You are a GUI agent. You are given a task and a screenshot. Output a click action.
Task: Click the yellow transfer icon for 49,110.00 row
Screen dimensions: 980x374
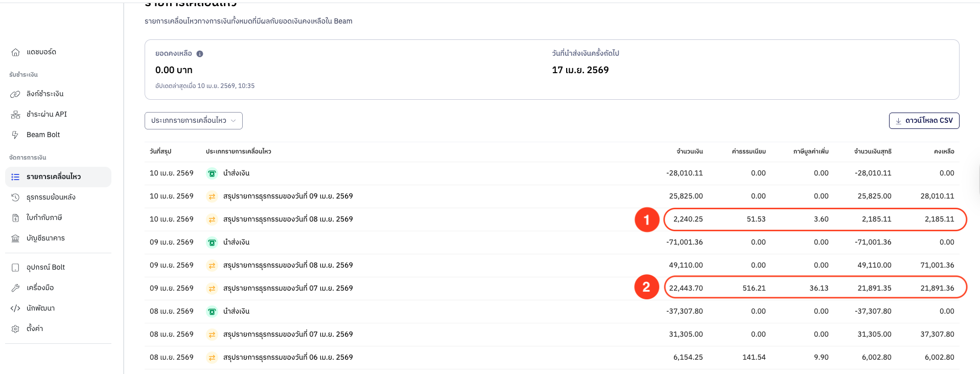click(212, 266)
